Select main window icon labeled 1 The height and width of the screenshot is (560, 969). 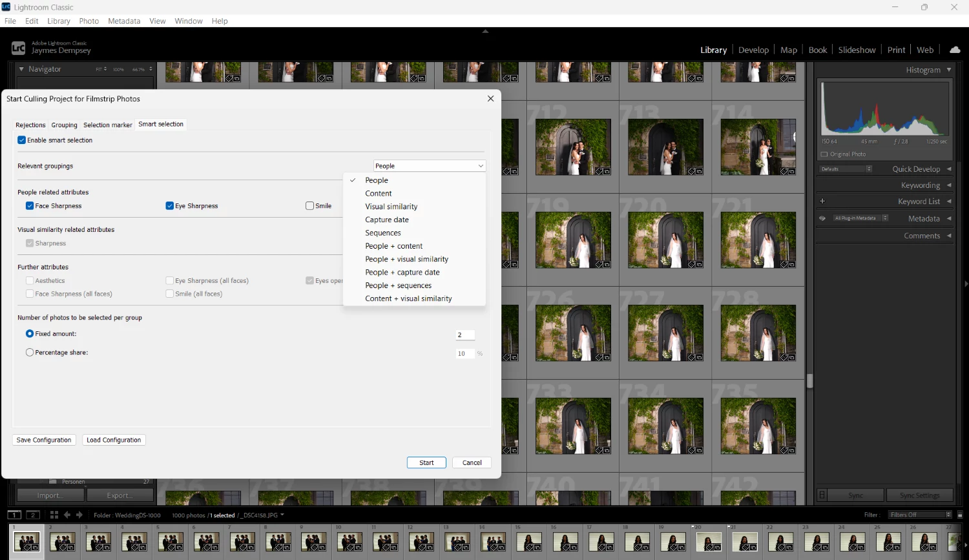(x=14, y=515)
